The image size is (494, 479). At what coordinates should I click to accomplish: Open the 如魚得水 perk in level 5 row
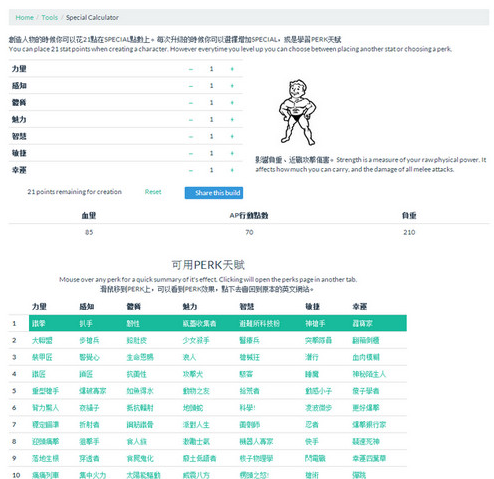pyautogui.click(x=140, y=391)
